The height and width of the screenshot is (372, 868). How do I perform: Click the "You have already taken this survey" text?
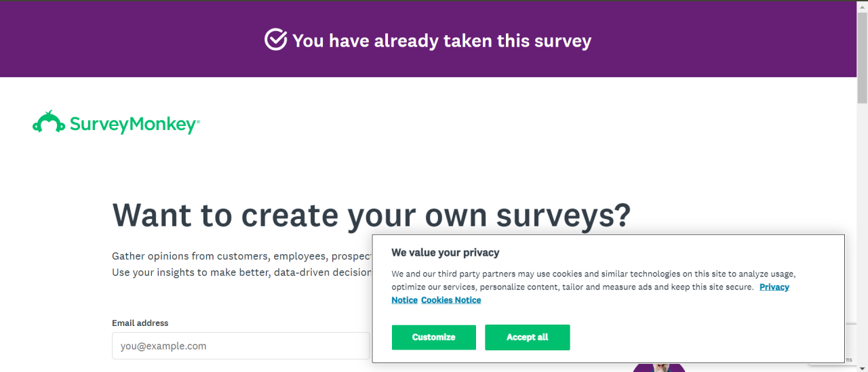pyautogui.click(x=441, y=41)
